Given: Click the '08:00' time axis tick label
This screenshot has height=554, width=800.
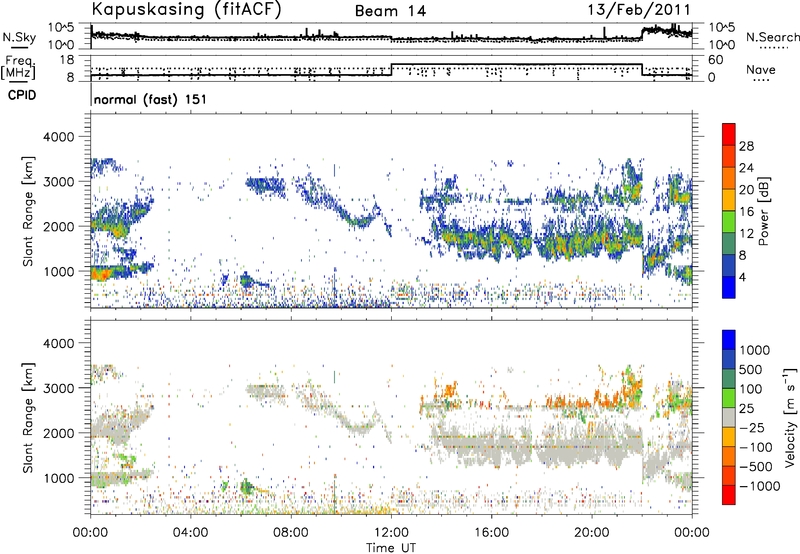Looking at the screenshot, I should click(x=291, y=533).
